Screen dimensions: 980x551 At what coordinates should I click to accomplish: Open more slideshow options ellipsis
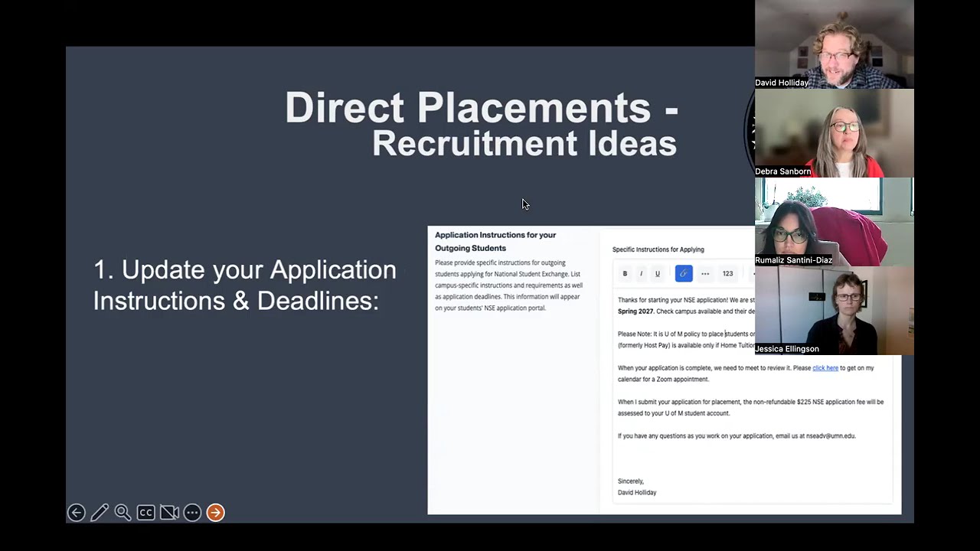(x=192, y=513)
